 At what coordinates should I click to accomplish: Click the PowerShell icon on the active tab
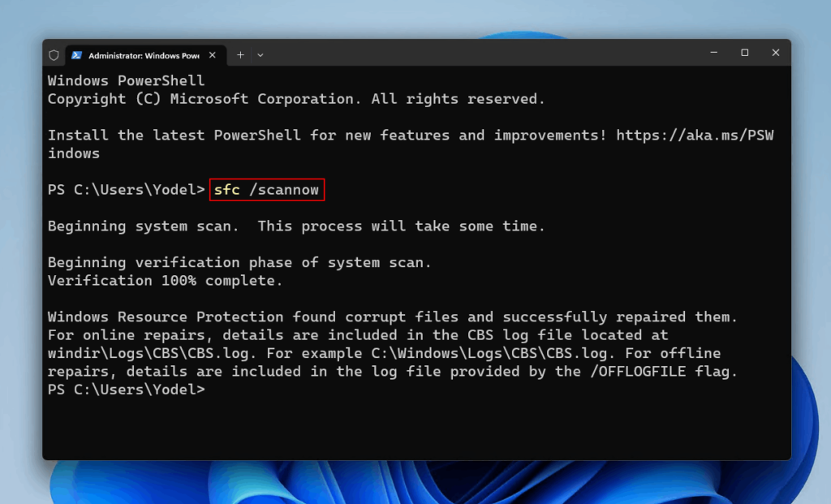75,55
